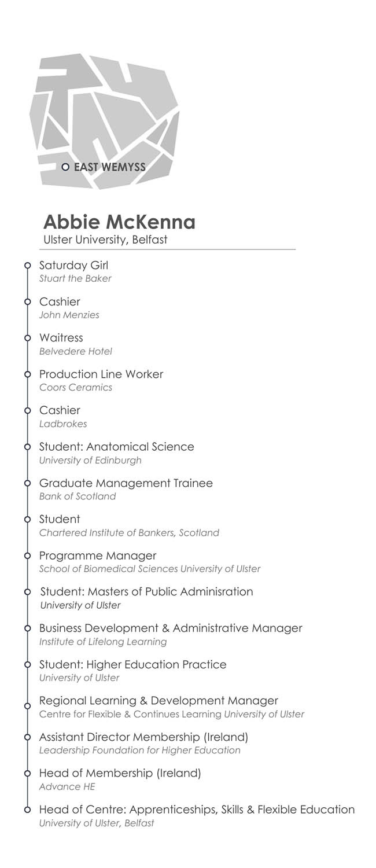This screenshot has width=376, height=868.
Task: Select the Regional Learning & Development Manager title
Action: tap(158, 701)
